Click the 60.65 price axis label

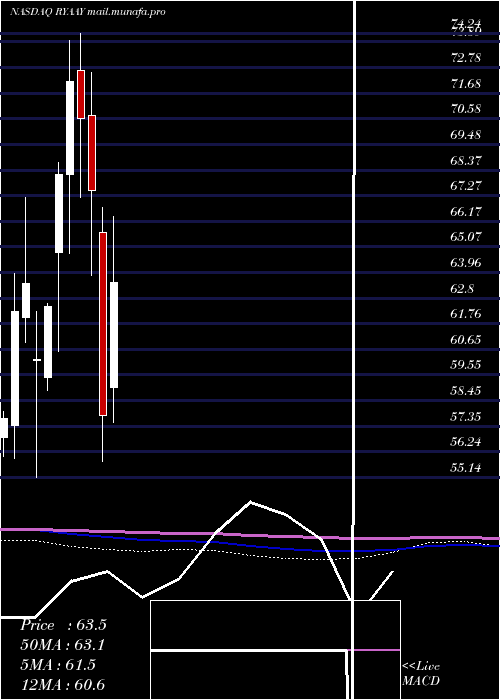click(466, 340)
